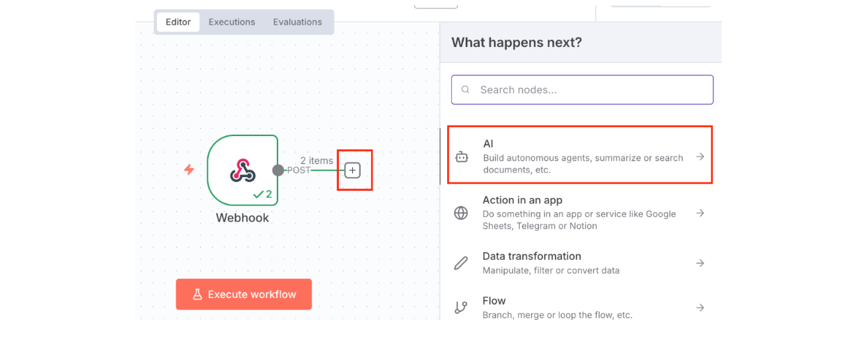Click the Flow branch icon
This screenshot has height=341, width=868.
click(x=461, y=307)
